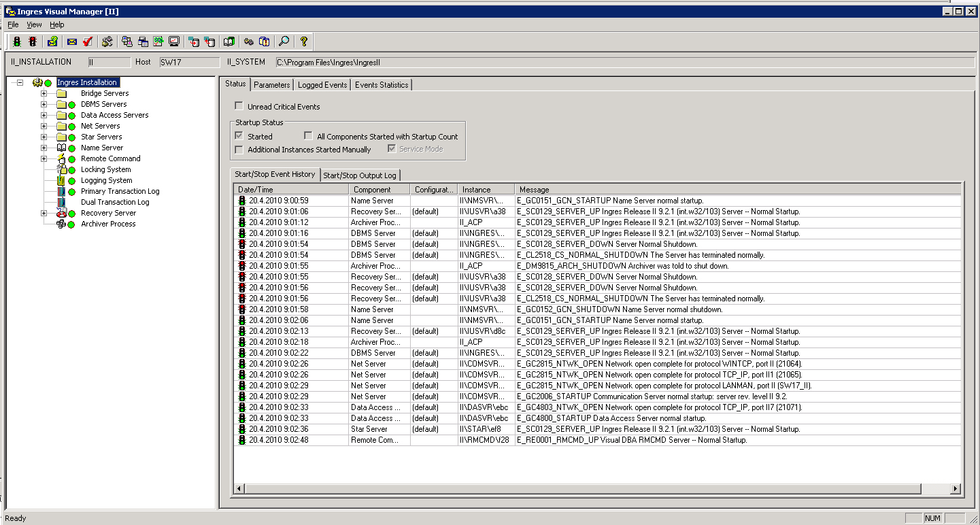Switch to the Parameters tab
Screen dimensions: 980x525
coord(272,85)
